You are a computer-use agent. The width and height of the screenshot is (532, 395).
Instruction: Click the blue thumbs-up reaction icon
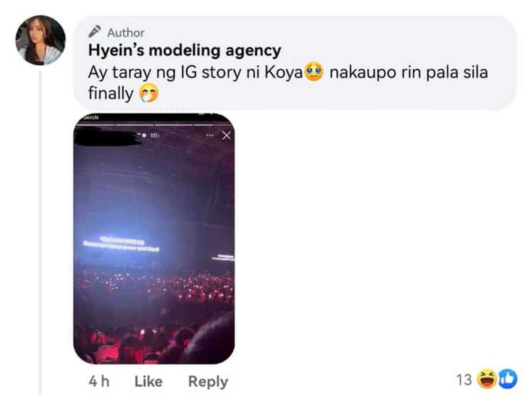pyautogui.click(x=508, y=379)
